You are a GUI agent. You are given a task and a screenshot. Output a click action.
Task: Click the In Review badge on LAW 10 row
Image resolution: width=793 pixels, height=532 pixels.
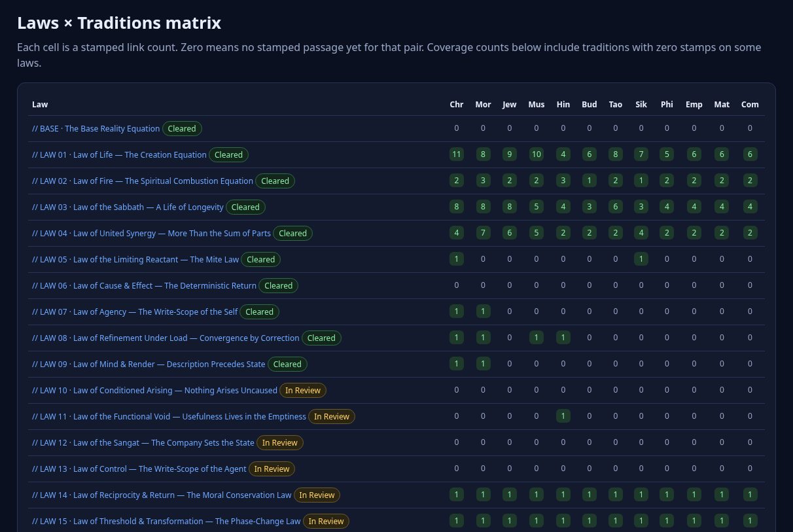tap(303, 391)
